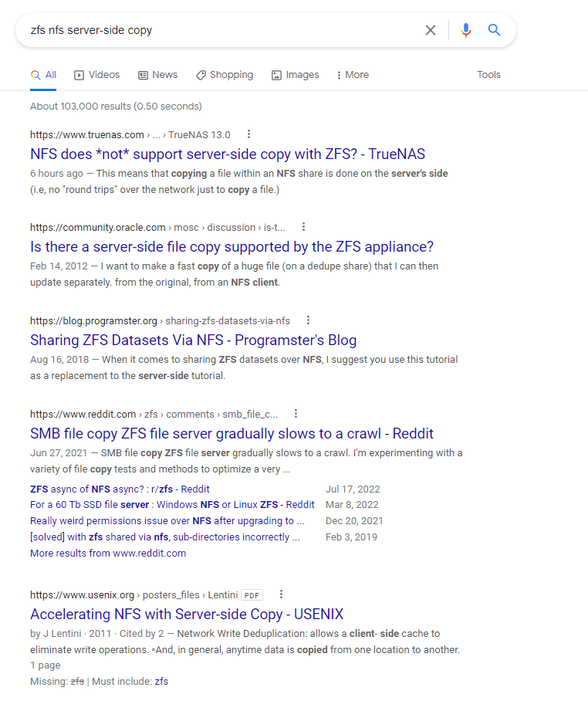Submit search with the magnifying glass icon
Viewport: 588px width, 701px height.
[x=494, y=30]
